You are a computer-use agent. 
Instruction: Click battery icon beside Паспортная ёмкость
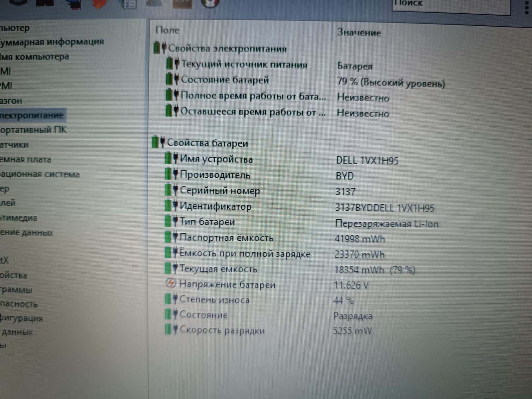(x=172, y=237)
